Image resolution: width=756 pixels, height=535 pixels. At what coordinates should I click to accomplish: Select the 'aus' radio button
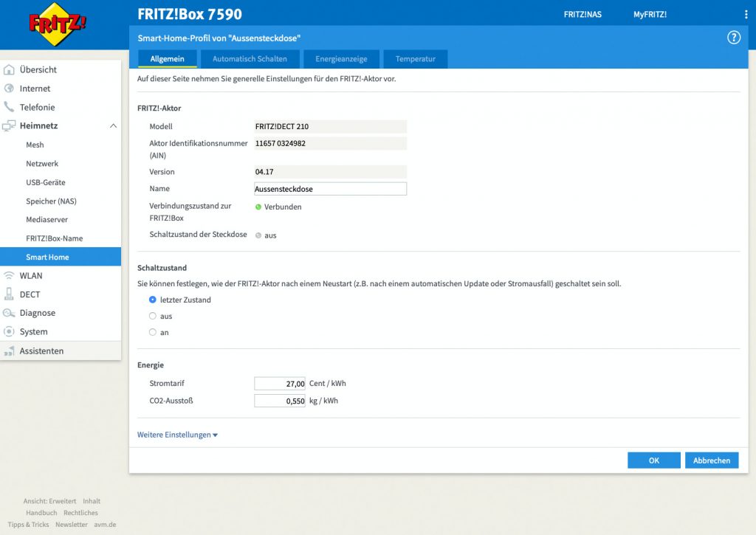click(152, 316)
